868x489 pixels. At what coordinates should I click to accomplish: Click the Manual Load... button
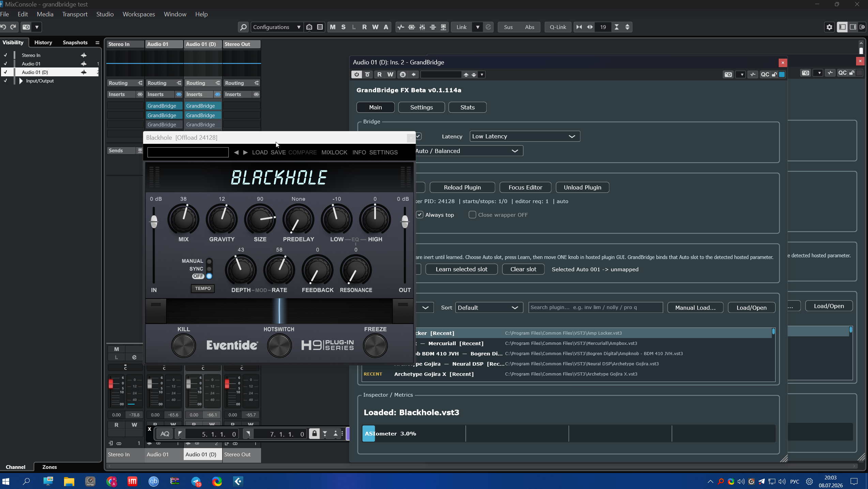(695, 307)
